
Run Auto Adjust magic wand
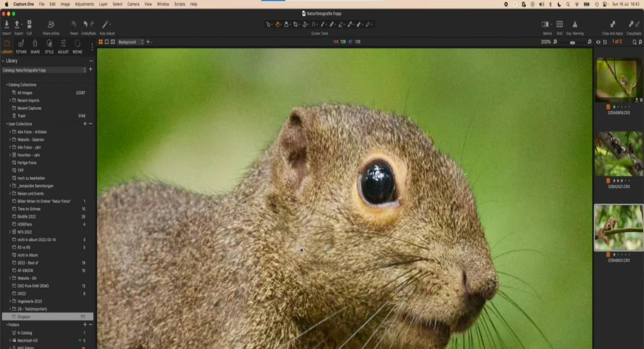(x=105, y=25)
